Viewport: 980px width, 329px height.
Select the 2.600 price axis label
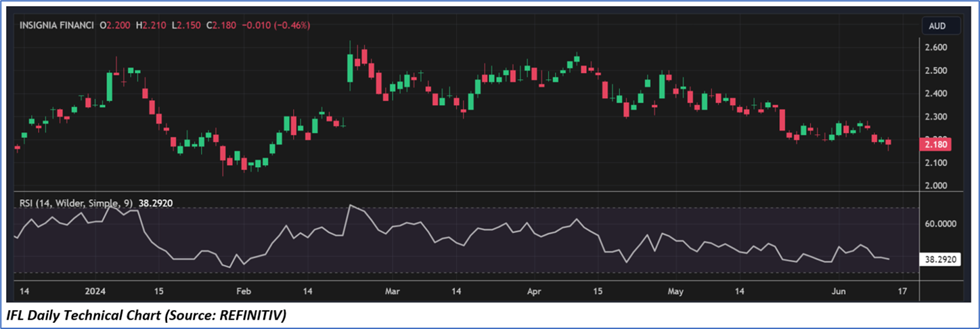pos(935,47)
